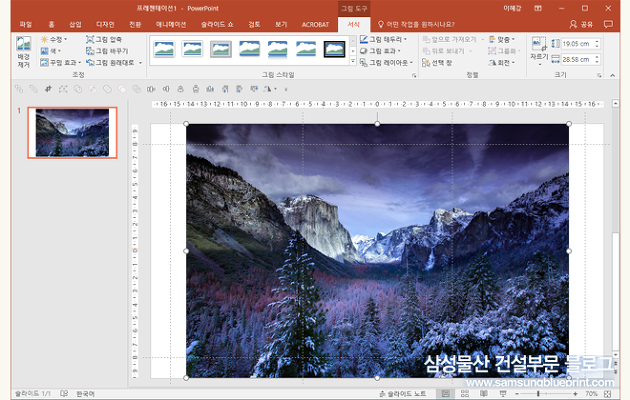Image resolution: width=630 pixels, height=400 pixels.
Task: Open the 크기 size dialog launcher
Action: click(x=599, y=75)
